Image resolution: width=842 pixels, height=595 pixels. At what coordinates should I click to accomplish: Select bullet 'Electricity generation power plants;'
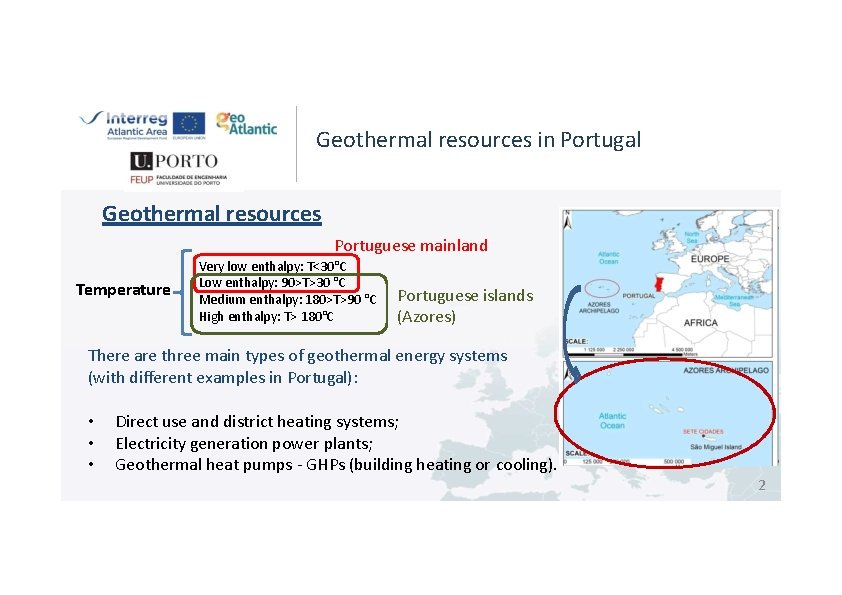point(244,444)
